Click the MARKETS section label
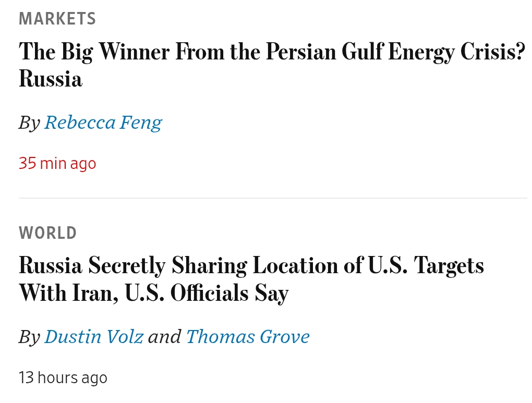Image resolution: width=532 pixels, height=403 pixels. (x=57, y=19)
